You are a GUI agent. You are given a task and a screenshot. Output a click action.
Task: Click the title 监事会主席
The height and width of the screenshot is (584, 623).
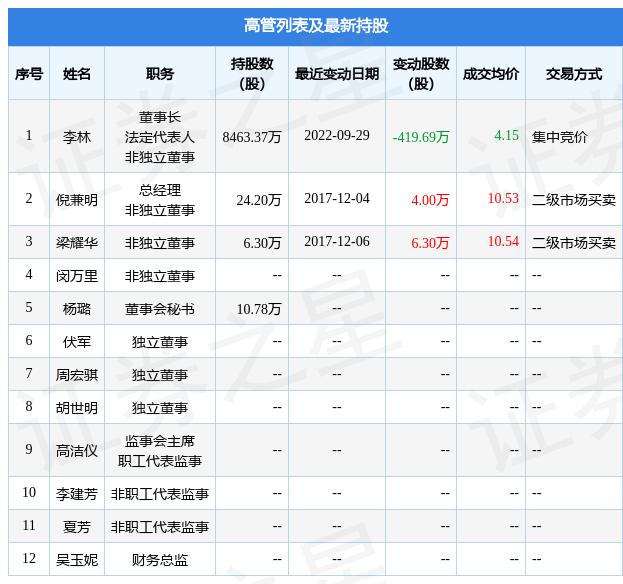point(160,441)
